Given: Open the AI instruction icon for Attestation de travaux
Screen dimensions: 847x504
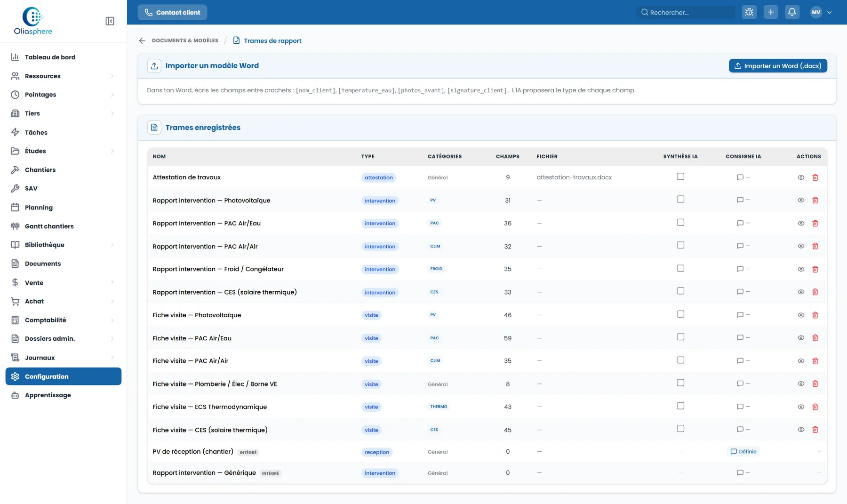Looking at the screenshot, I should 743,177.
